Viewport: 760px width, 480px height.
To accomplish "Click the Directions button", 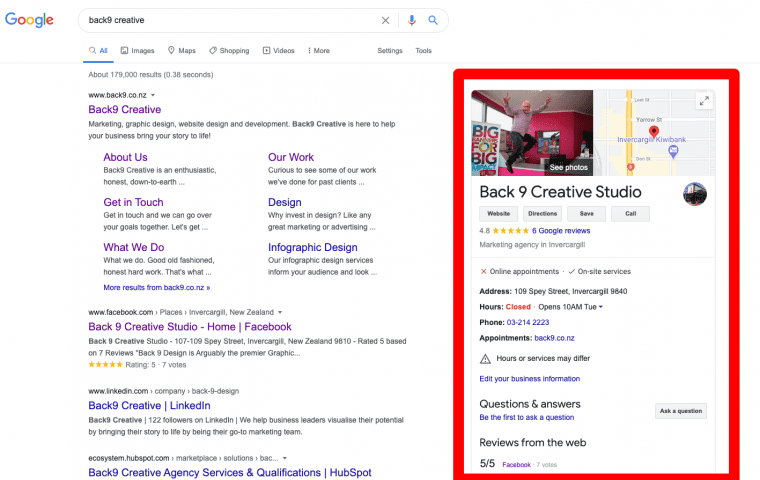I will 542,214.
